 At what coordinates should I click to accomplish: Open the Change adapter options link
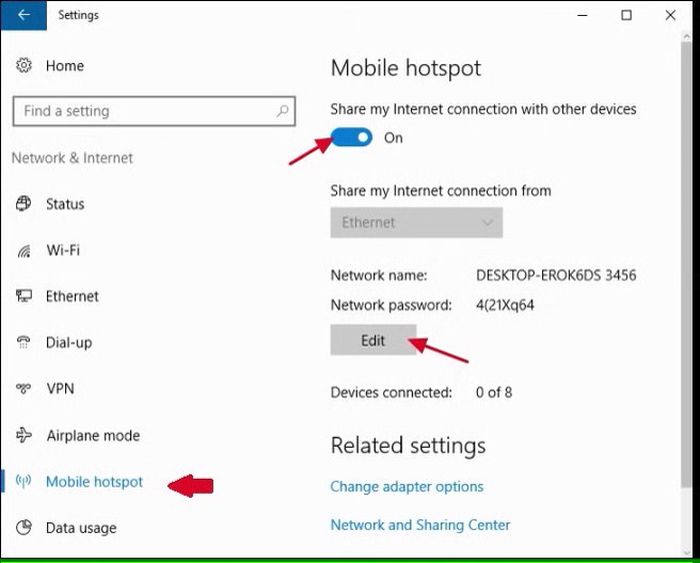tap(407, 486)
